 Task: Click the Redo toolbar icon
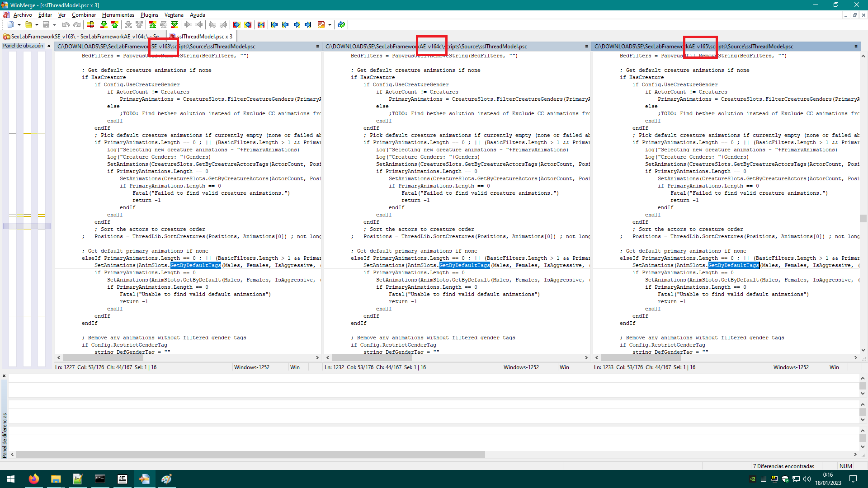pos(77,25)
